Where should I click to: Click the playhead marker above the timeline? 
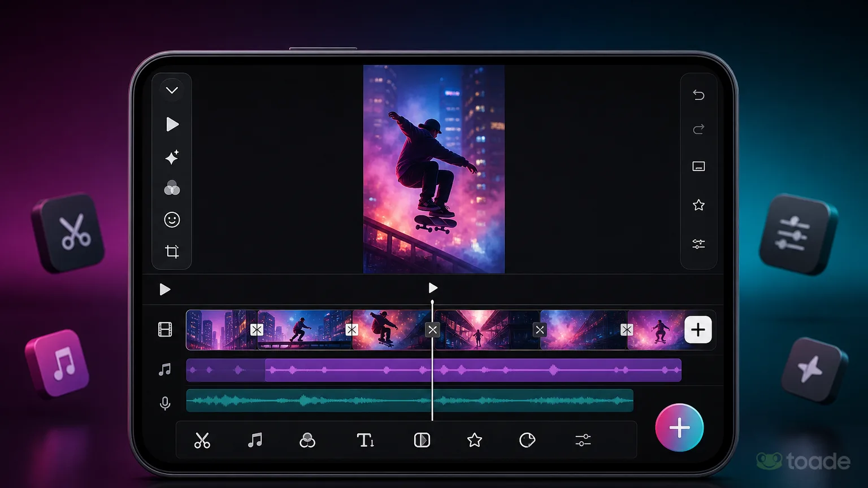[433, 288]
